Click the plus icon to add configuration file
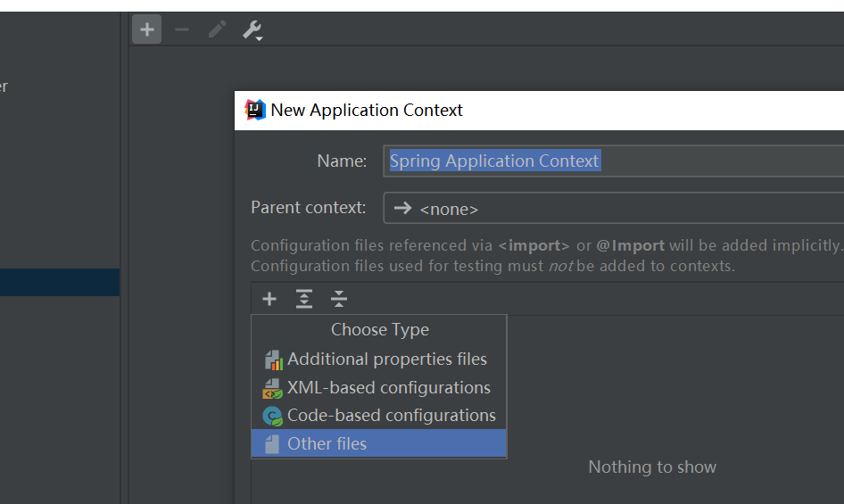Screen dimensions: 844x504 pos(269,299)
